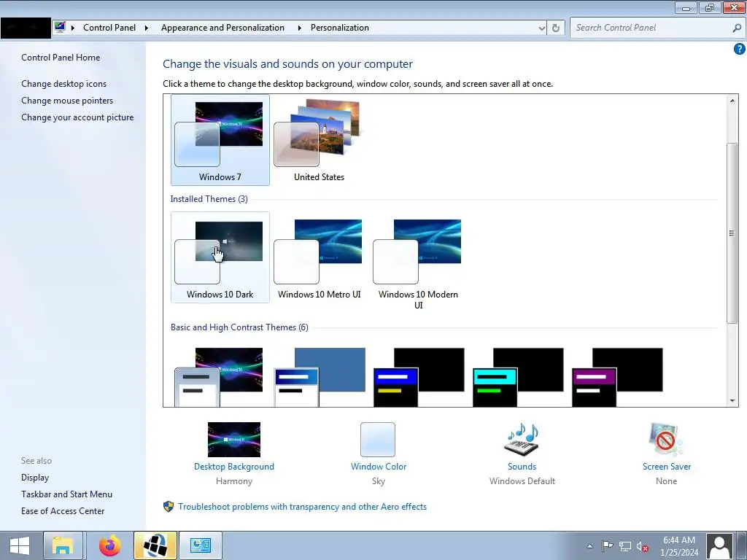Click the Window Color link text

pos(379,467)
